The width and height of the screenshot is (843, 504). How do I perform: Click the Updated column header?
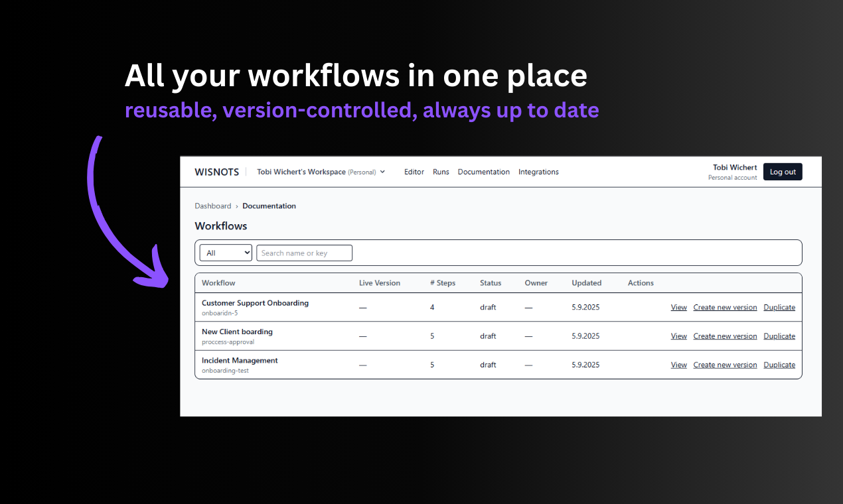(587, 283)
